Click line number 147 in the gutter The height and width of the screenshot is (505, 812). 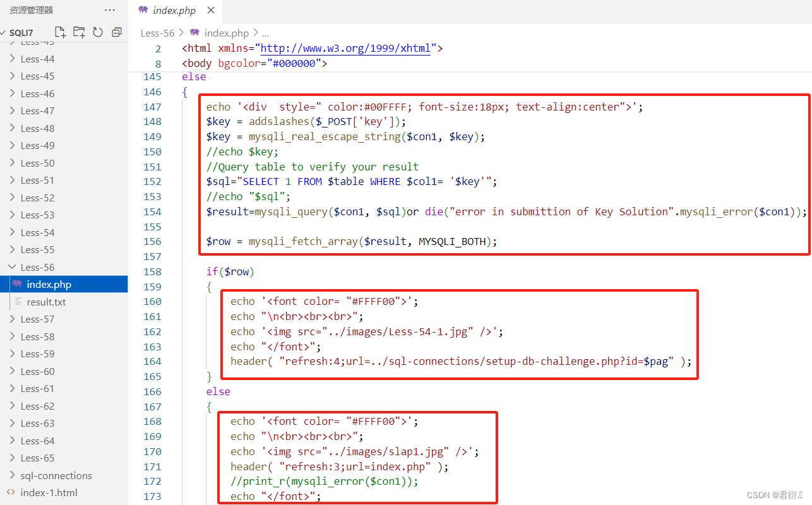(152, 107)
